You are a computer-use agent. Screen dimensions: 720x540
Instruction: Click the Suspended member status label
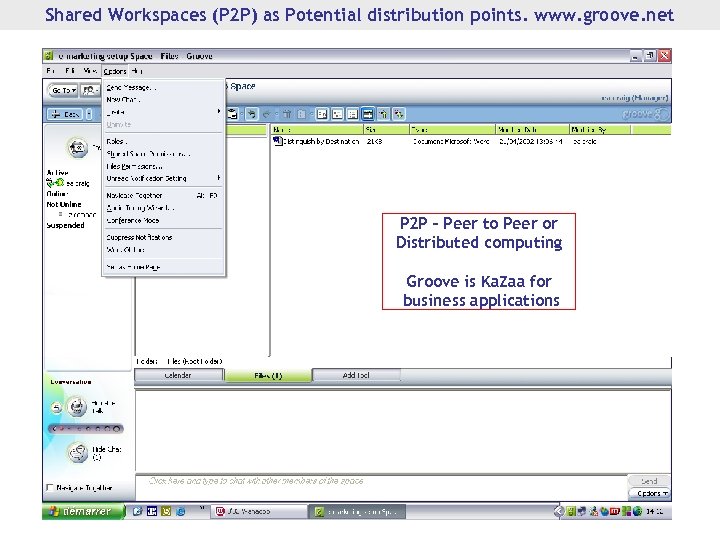65,225
